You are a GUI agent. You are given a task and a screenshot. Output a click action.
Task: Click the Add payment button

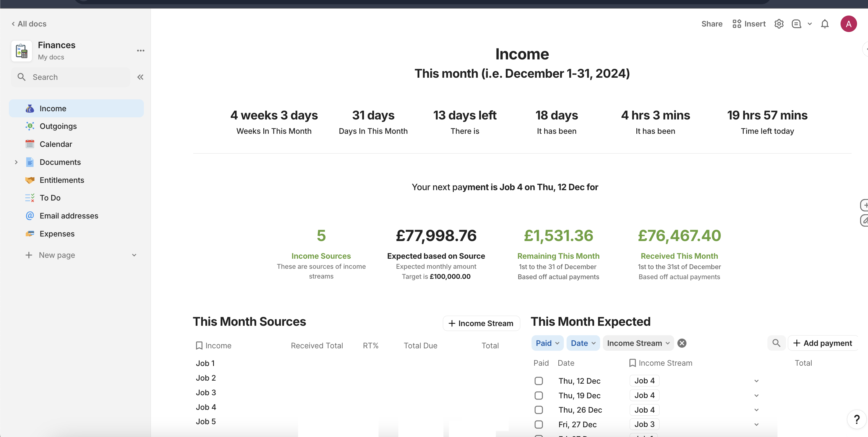(823, 343)
